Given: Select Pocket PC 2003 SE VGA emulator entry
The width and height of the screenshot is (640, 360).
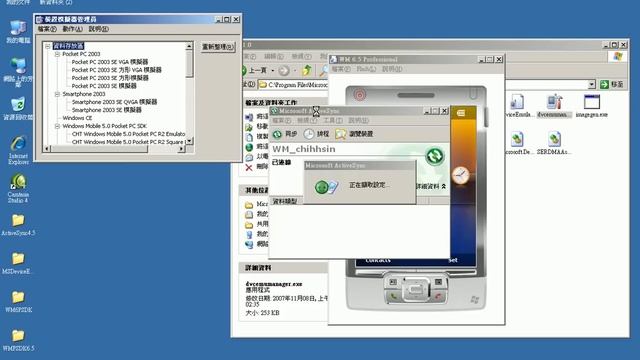Looking at the screenshot, I should [x=110, y=62].
